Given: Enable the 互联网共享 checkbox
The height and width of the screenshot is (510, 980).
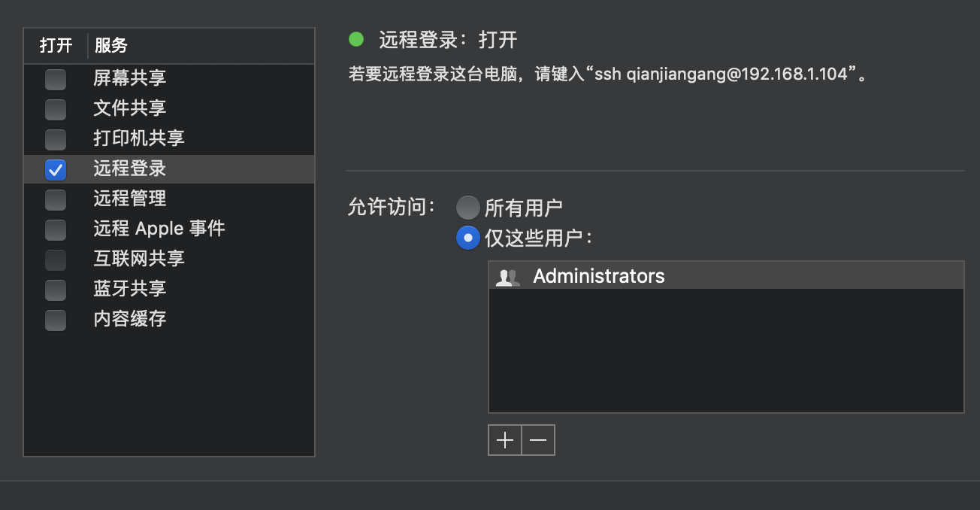Looking at the screenshot, I should pyautogui.click(x=55, y=259).
